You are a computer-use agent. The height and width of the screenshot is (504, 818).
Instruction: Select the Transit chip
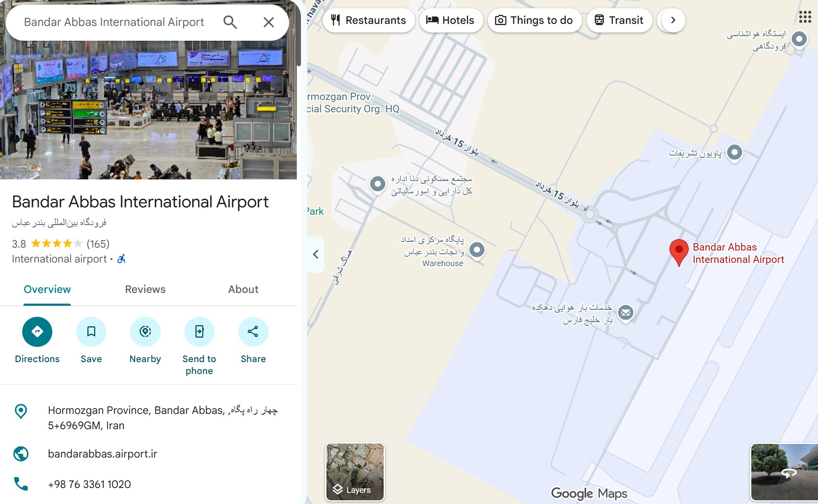click(x=619, y=20)
